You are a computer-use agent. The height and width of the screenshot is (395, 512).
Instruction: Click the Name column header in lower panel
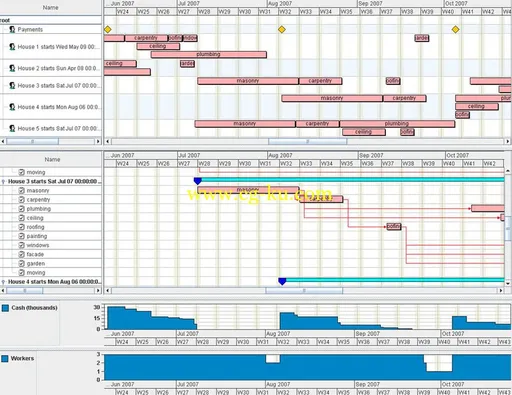tap(51, 159)
